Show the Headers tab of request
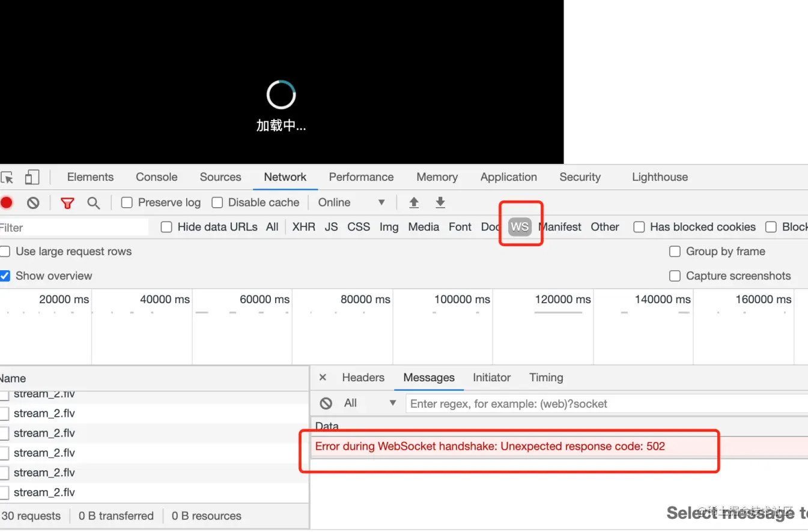Screen dimensions: 808x532 [x=363, y=378]
